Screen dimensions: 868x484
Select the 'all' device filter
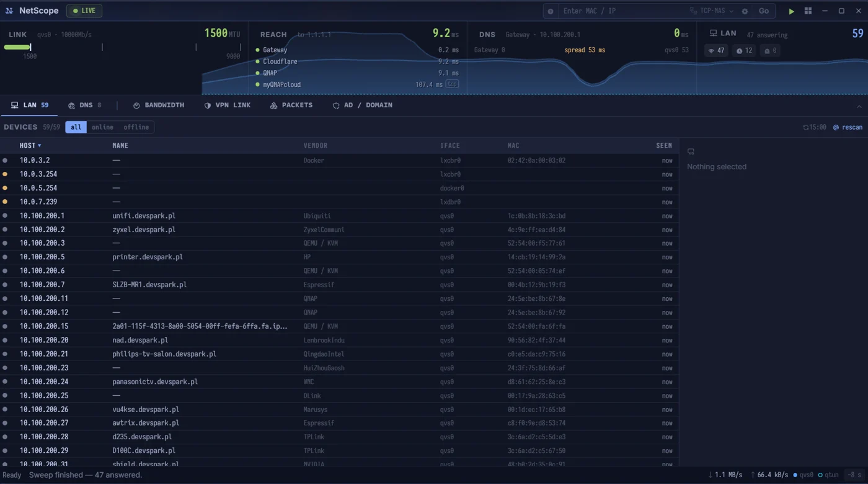pyautogui.click(x=76, y=127)
